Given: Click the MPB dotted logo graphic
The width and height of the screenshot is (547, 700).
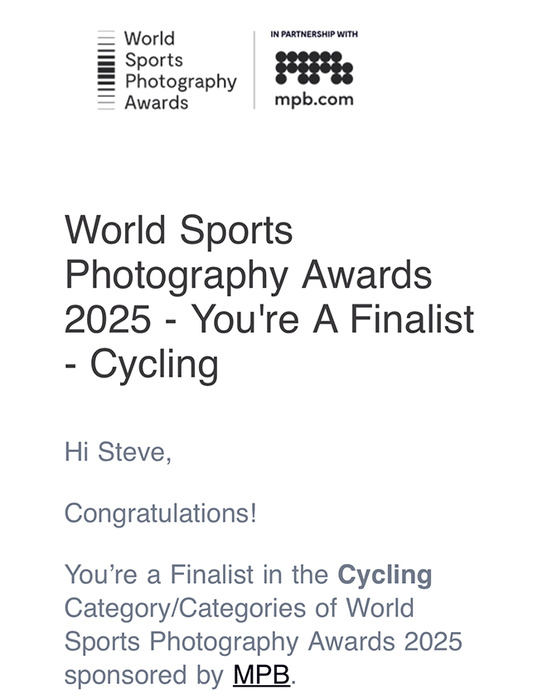Looking at the screenshot, I should click(x=314, y=67).
